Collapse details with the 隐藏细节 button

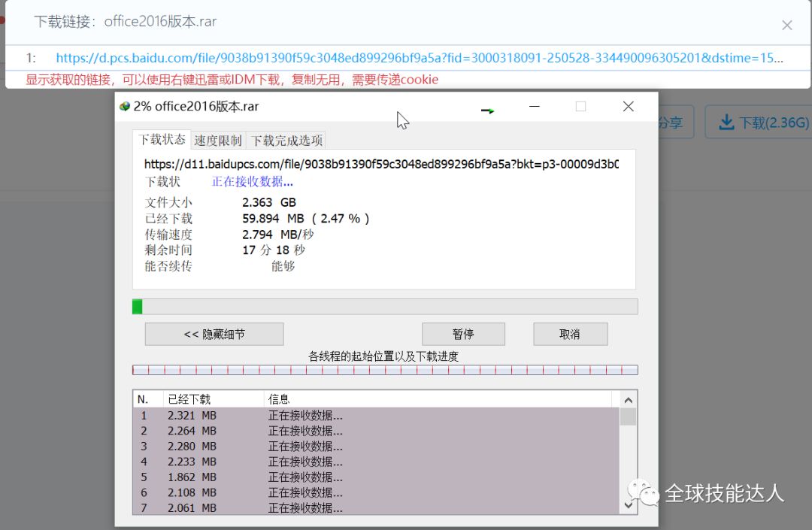[214, 334]
